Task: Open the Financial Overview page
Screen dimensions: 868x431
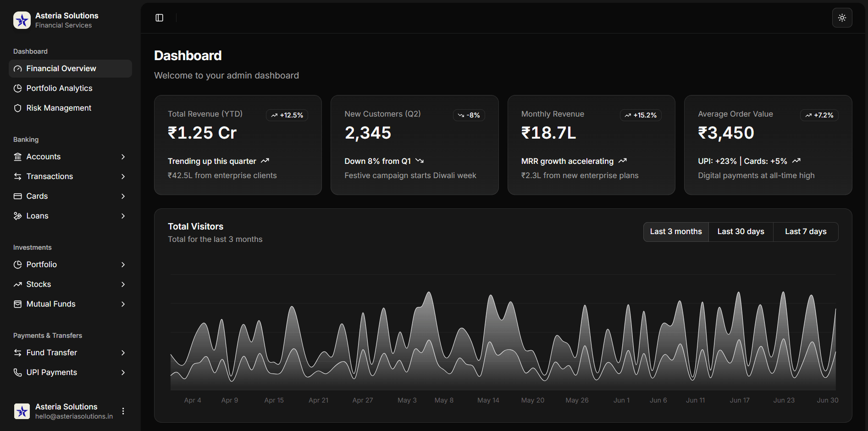Action: (x=70, y=68)
